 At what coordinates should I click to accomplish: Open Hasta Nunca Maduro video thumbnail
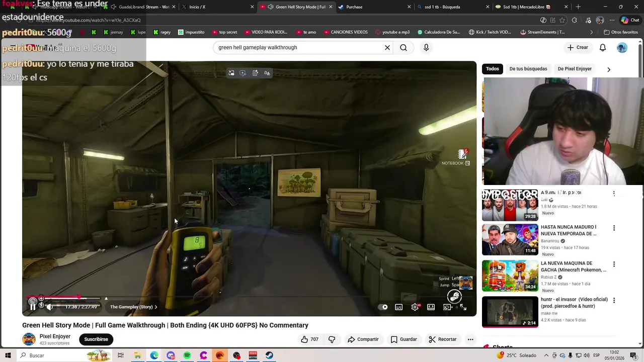(x=510, y=240)
